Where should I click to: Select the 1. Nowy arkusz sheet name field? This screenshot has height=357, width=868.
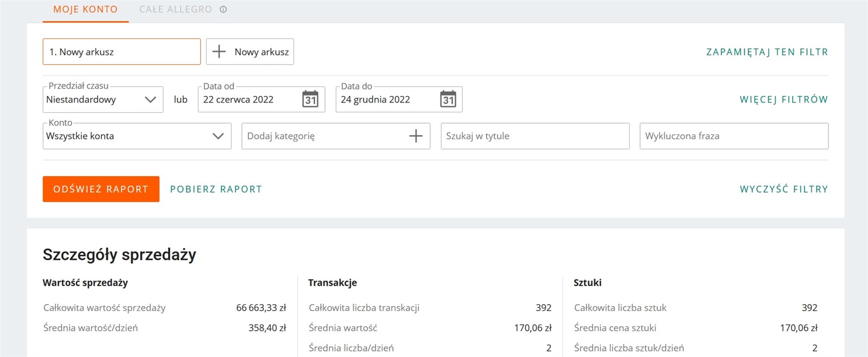(x=122, y=52)
